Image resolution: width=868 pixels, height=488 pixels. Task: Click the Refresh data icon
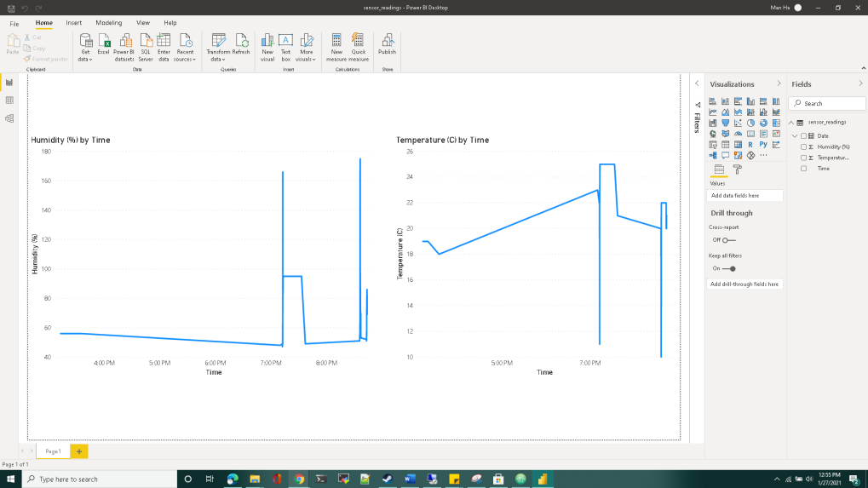click(x=241, y=44)
